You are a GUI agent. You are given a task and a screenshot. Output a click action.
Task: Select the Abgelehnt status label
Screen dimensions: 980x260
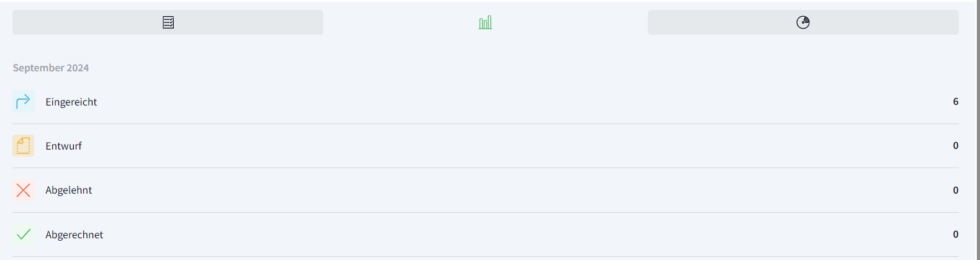(x=69, y=190)
